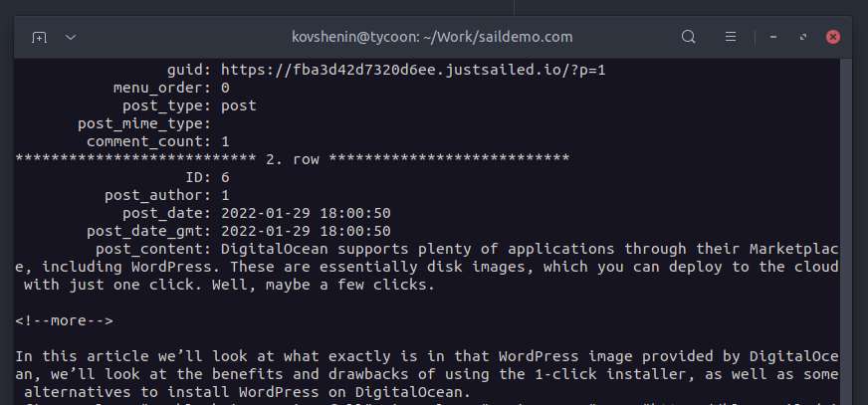Click the '2. row' separator line
This screenshot has height=405, width=868.
point(293,159)
